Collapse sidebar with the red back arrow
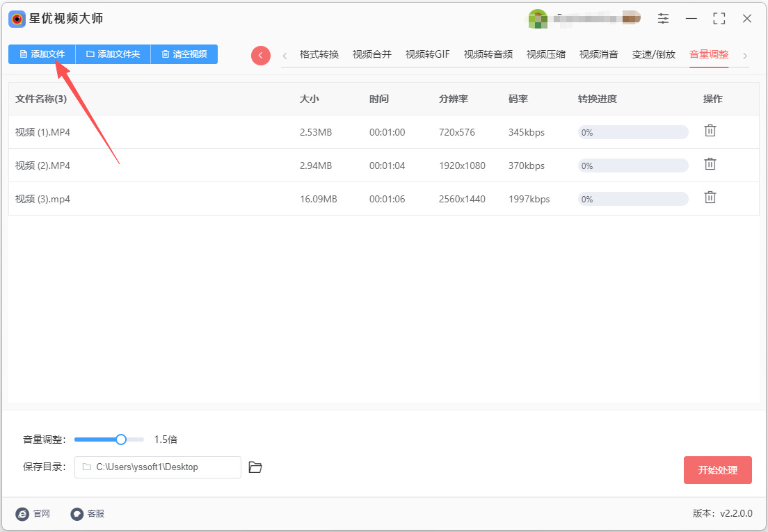Screen dimensions: 768x532 pyautogui.click(x=261, y=56)
